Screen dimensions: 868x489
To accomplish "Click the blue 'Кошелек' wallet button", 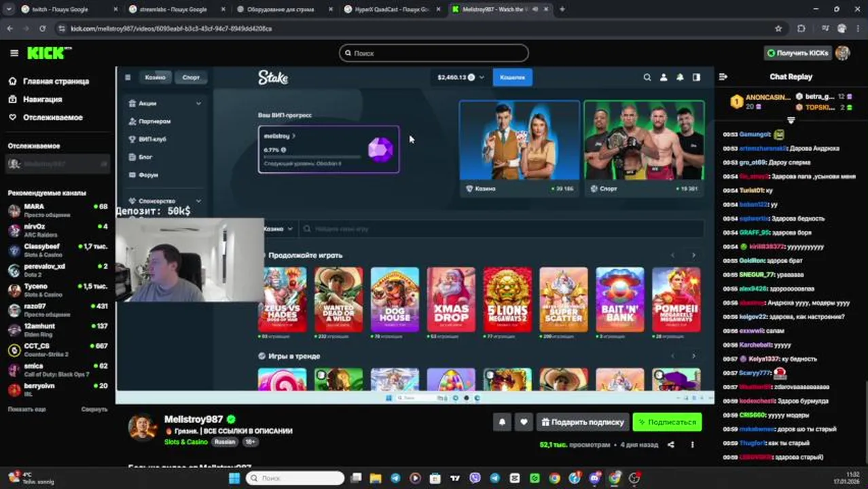I will tap(513, 77).
